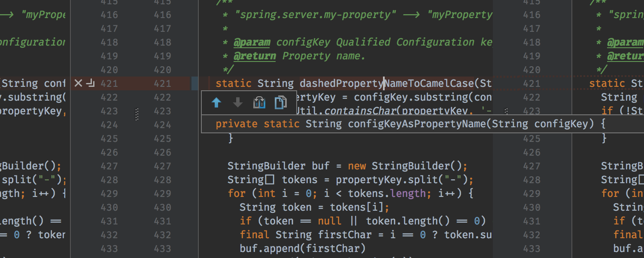Go to next change with the gray down arrow
The width and height of the screenshot is (644, 258).
237,103
